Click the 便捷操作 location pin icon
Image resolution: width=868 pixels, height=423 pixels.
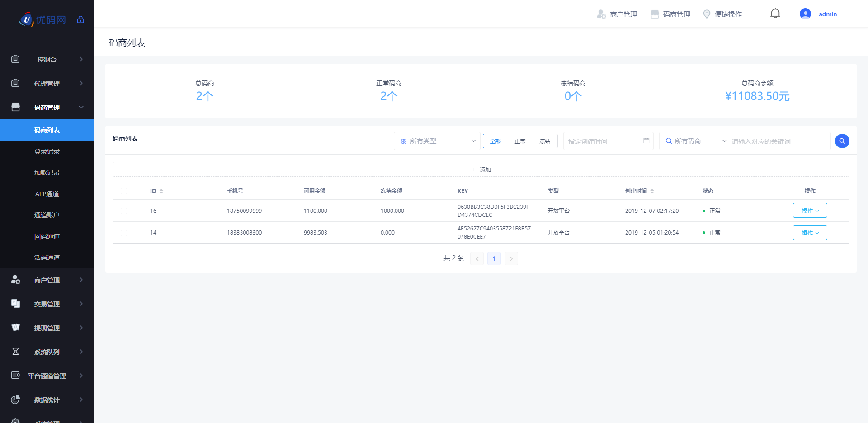[x=707, y=14]
